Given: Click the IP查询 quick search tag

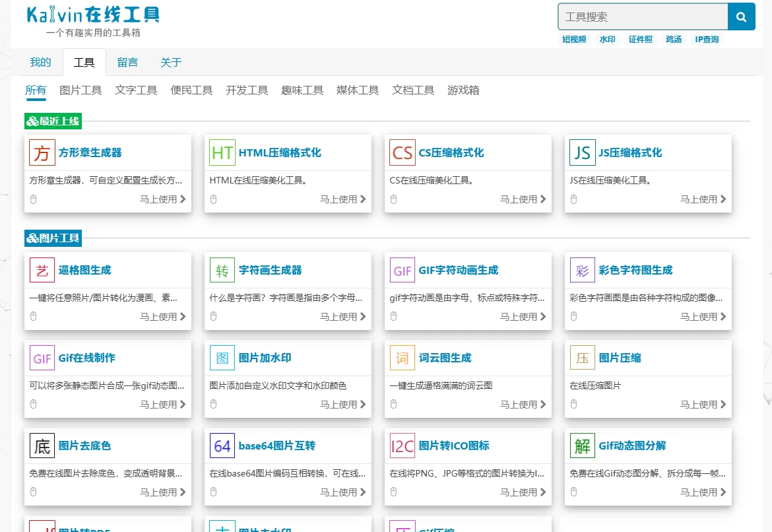Looking at the screenshot, I should (x=707, y=40).
